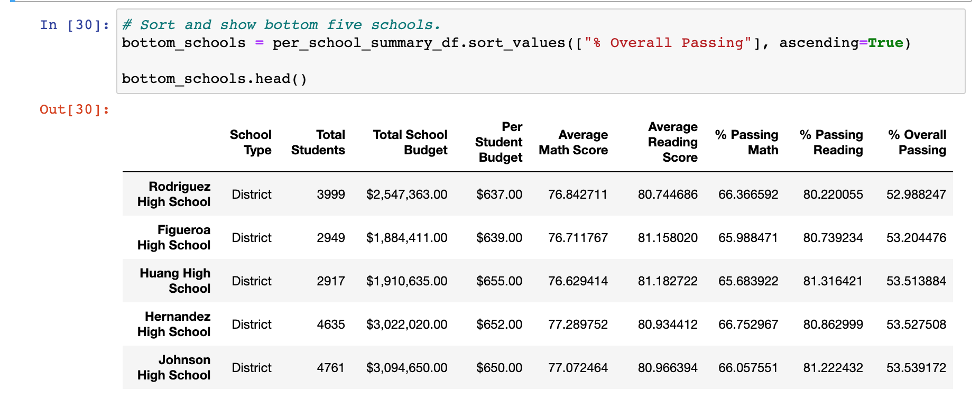
Task: Click the math score 77.289752
Action: (578, 324)
